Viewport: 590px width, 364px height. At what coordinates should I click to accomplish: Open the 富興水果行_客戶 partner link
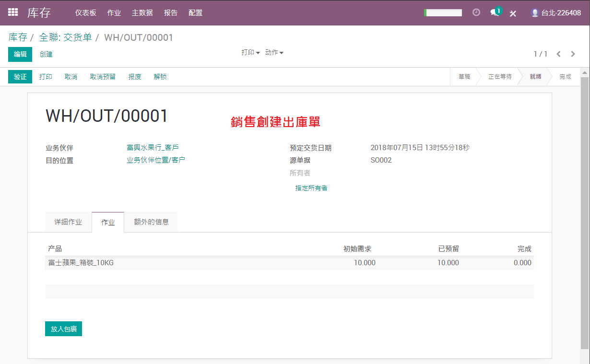pyautogui.click(x=153, y=147)
